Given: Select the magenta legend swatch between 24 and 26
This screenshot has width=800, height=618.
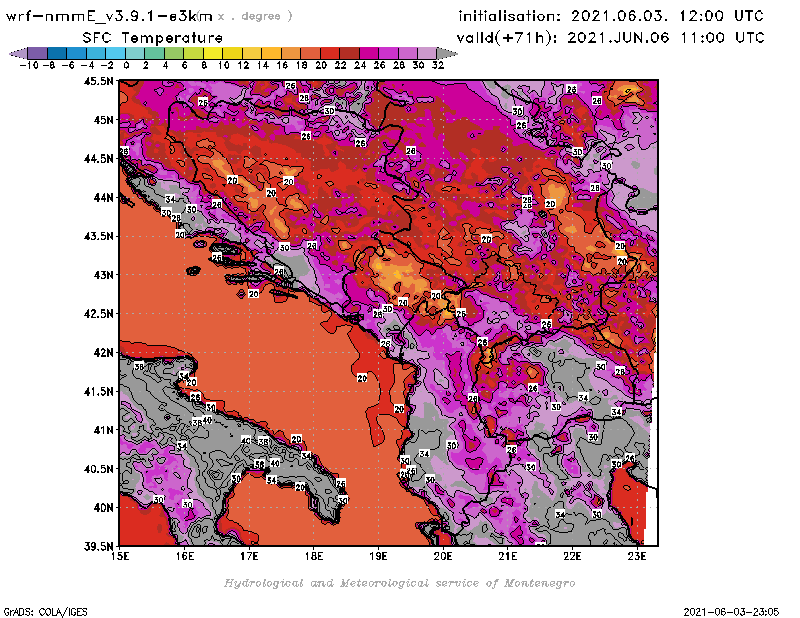Looking at the screenshot, I should [368, 53].
